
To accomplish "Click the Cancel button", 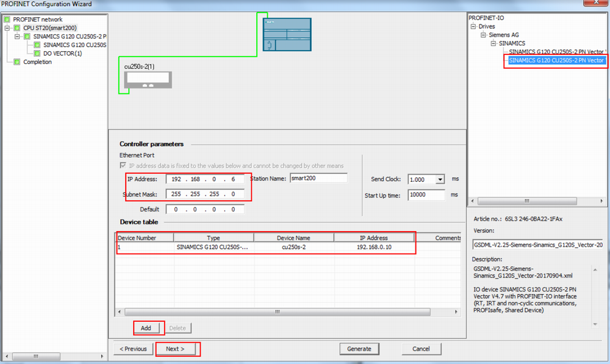I will click(x=421, y=349).
